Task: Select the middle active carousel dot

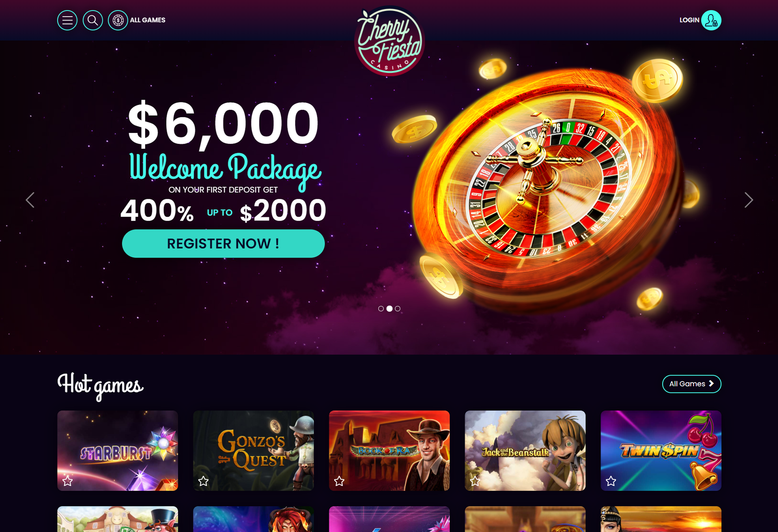Action: click(x=389, y=309)
